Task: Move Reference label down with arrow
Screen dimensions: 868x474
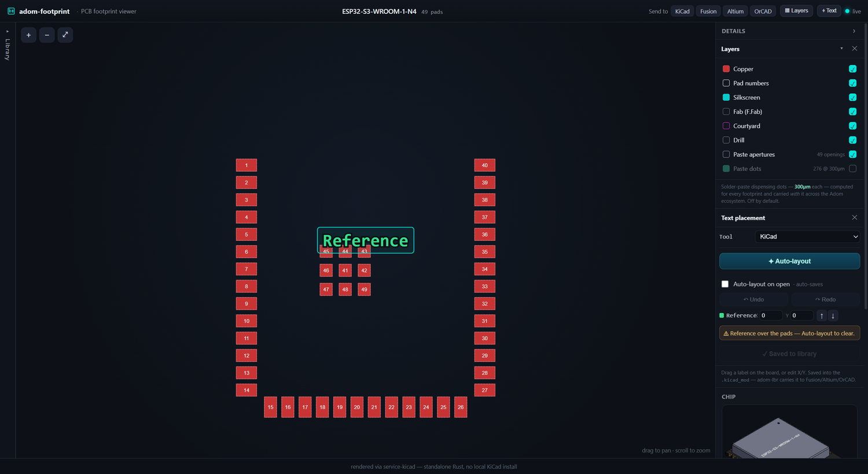Action: tap(833, 315)
